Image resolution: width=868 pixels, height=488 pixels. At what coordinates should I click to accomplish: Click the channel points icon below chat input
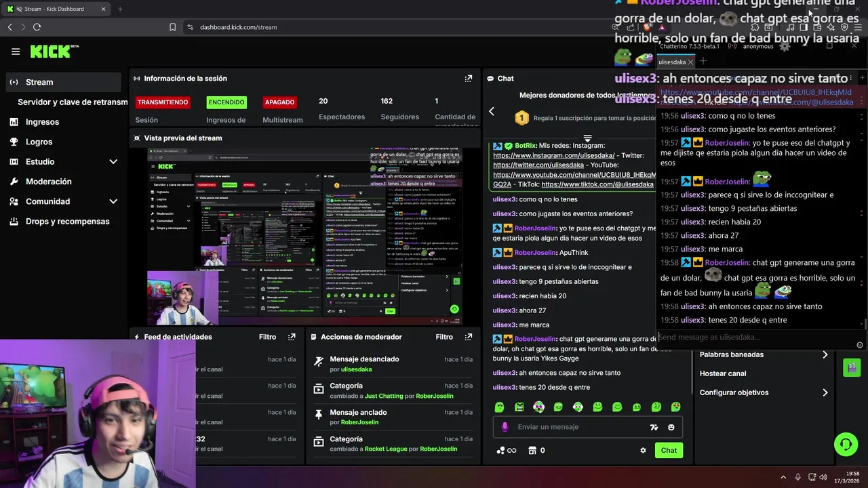pyautogui.click(x=506, y=450)
